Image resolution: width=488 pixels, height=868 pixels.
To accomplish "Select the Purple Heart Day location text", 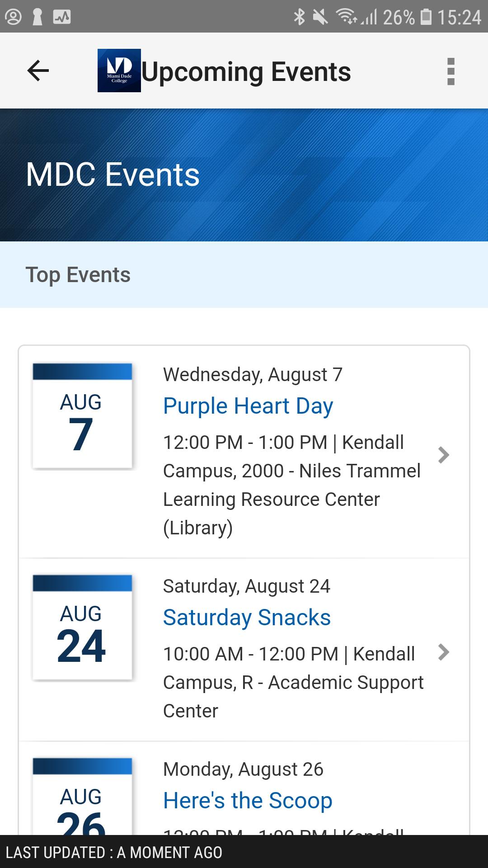I will click(292, 485).
